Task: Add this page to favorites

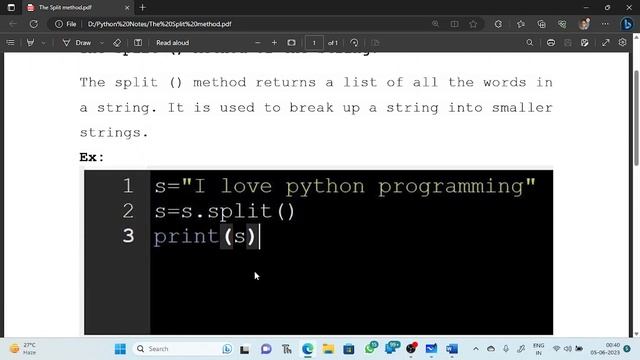Action: click(x=473, y=24)
